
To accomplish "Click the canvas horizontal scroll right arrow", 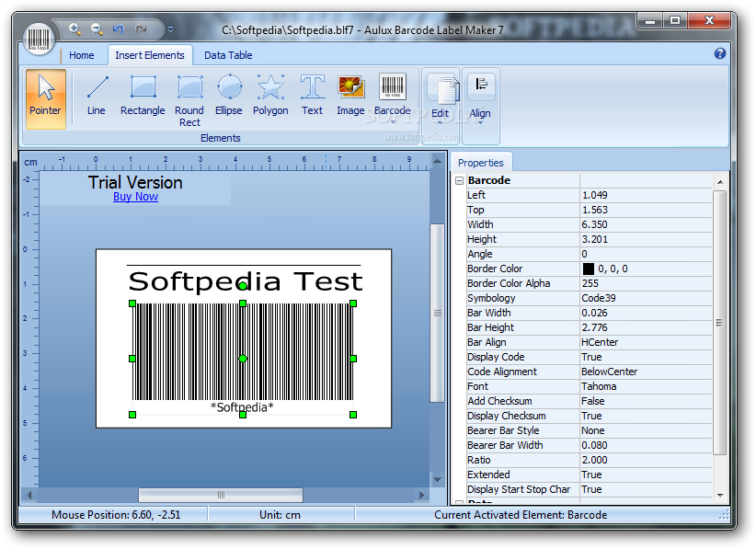I will pos(422,495).
